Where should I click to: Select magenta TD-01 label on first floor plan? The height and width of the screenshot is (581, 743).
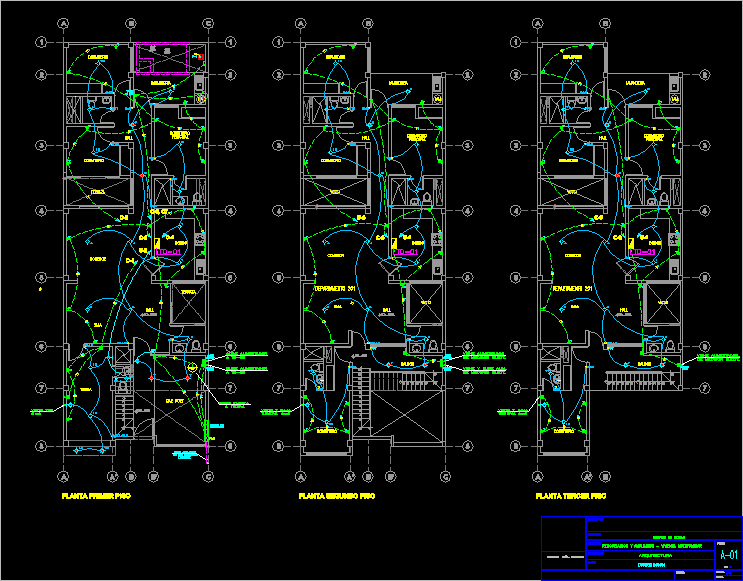pos(169,252)
